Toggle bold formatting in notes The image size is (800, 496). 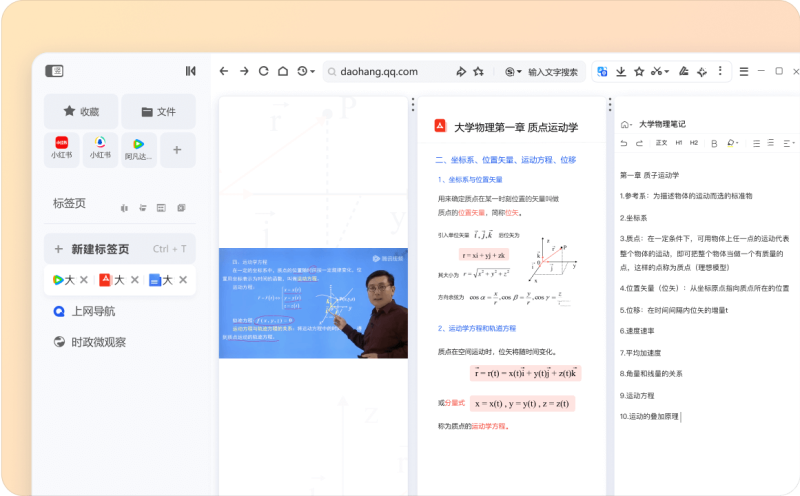coord(714,144)
